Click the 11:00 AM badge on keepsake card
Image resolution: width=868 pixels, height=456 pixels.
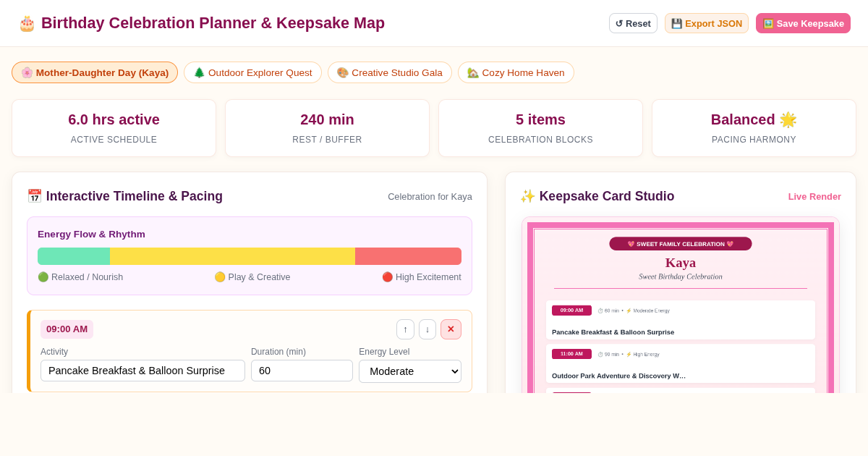[571, 354]
